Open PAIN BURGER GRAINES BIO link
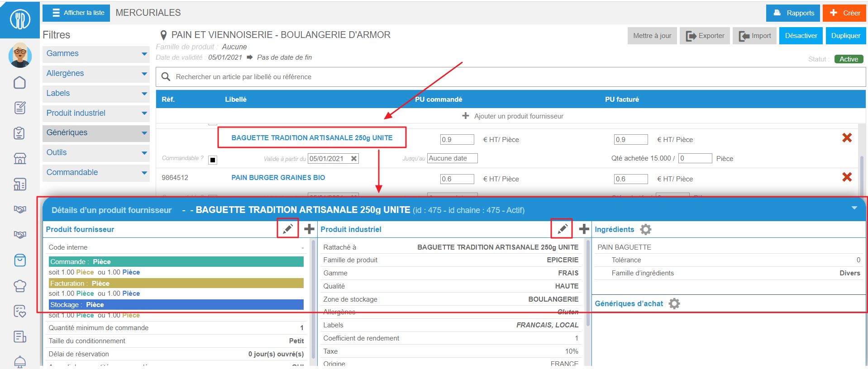 [278, 178]
